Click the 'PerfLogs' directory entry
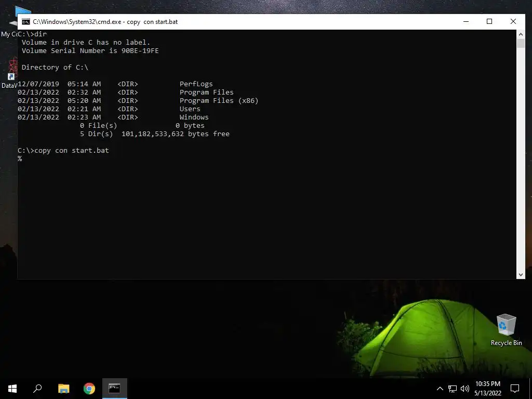532x399 pixels. 196,84
